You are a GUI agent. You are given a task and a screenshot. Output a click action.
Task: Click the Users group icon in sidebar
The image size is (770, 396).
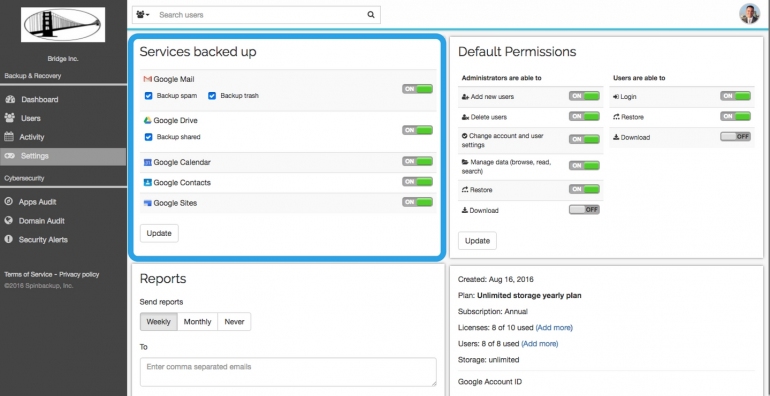tap(9, 118)
